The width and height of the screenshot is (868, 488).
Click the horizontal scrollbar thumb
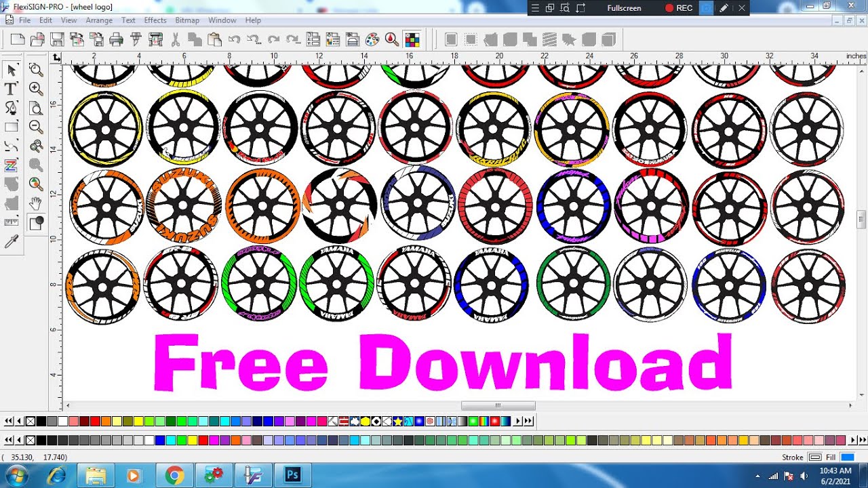click(x=498, y=405)
